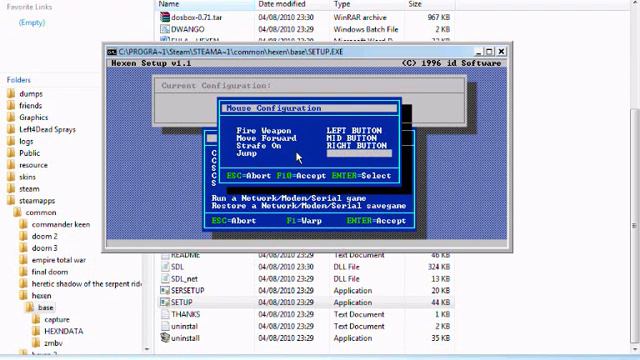
Task: Open commander keen folder in tree
Action: pos(61,224)
